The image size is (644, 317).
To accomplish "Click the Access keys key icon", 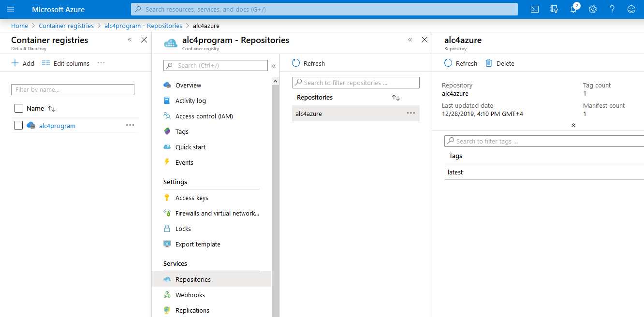I will click(167, 198).
